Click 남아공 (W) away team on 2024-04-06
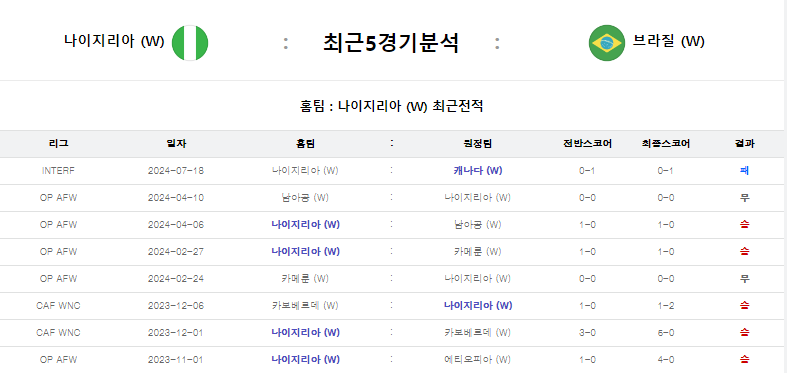 coord(478,225)
